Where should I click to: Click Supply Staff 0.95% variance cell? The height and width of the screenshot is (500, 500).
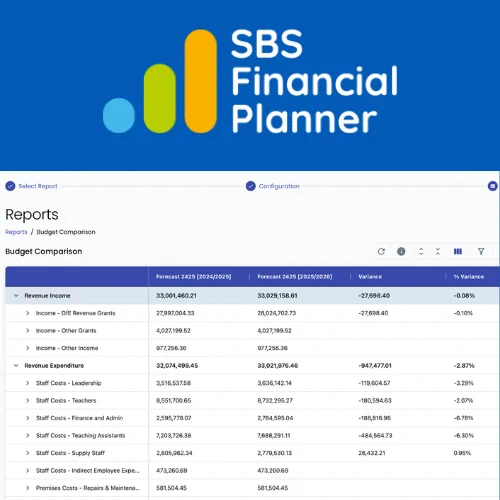click(x=462, y=453)
